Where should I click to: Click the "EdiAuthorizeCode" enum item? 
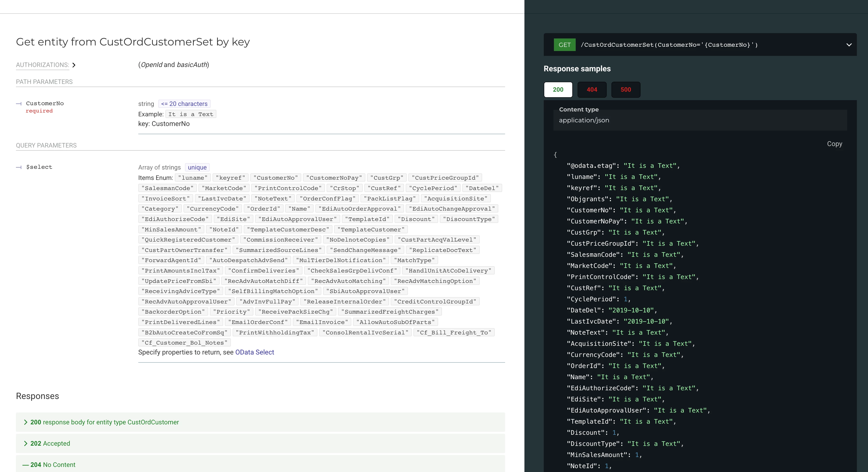click(175, 219)
